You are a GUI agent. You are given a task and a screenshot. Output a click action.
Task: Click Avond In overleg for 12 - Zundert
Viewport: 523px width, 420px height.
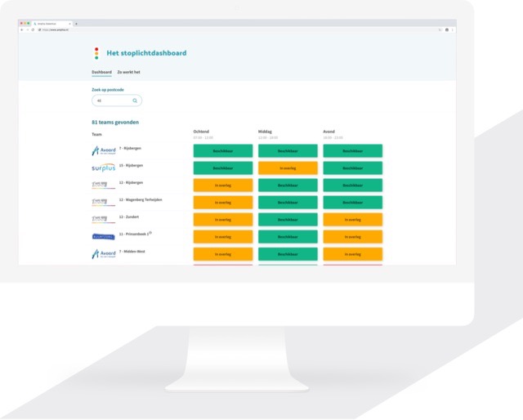(352, 220)
